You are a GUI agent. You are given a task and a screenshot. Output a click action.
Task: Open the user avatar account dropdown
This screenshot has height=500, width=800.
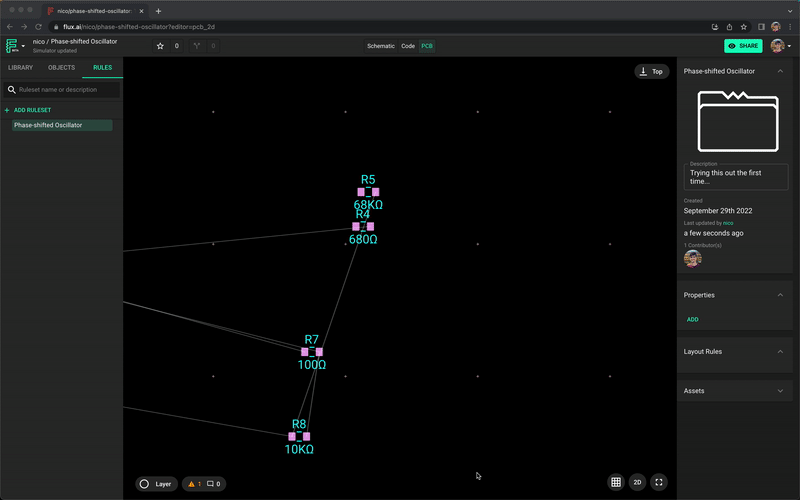(780, 46)
